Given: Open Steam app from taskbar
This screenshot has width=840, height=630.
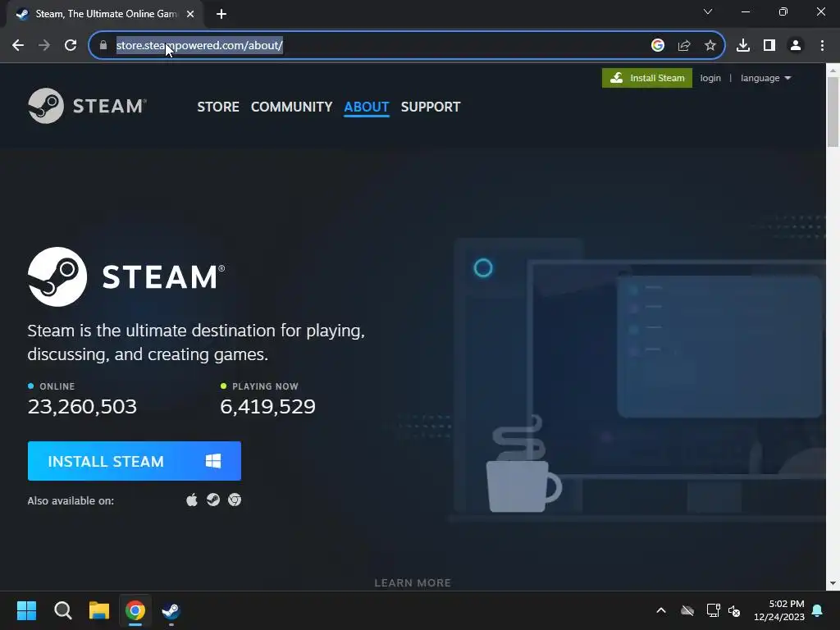Looking at the screenshot, I should 171,610.
